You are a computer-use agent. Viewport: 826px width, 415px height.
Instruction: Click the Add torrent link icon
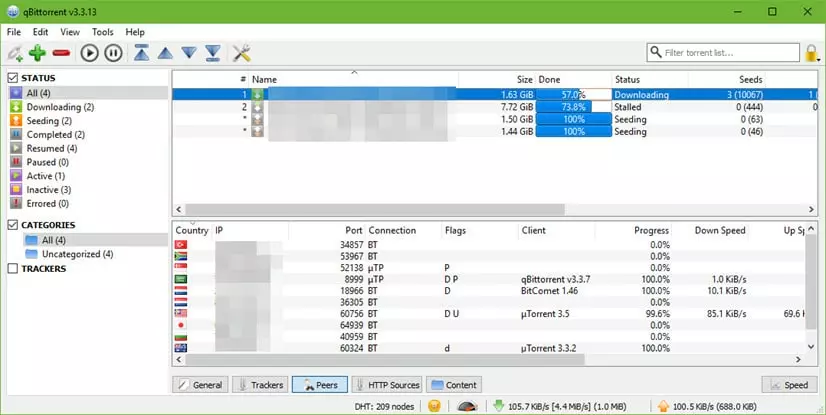[15, 53]
